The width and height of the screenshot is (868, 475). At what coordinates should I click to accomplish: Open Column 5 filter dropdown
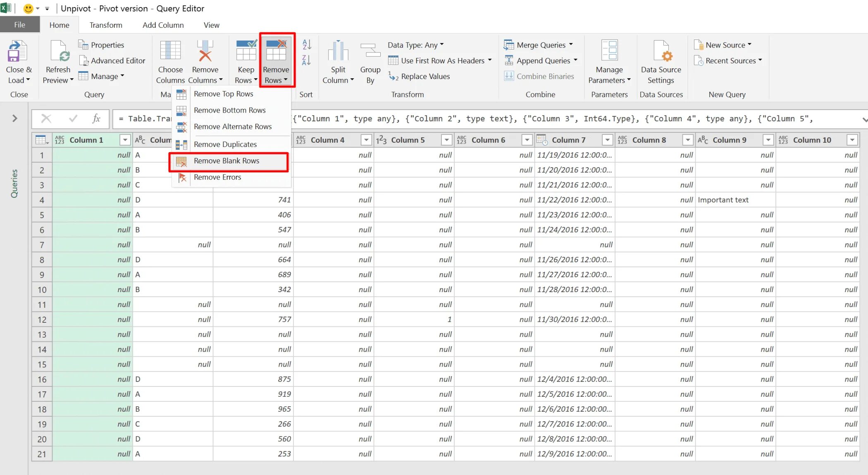pyautogui.click(x=446, y=140)
